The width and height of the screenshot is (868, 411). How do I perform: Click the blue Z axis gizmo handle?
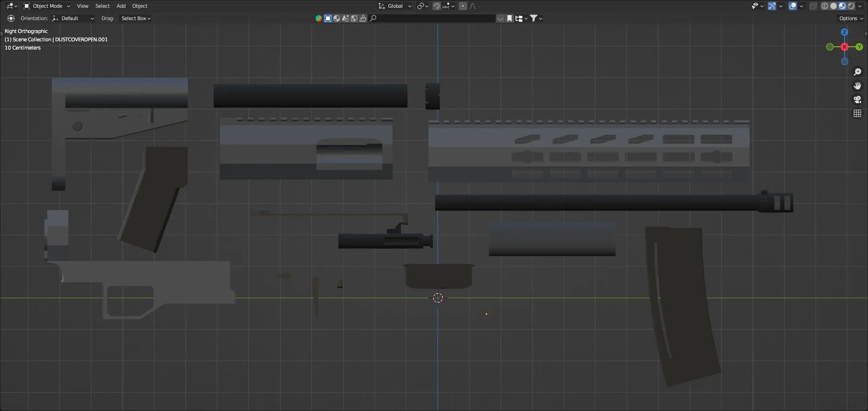pyautogui.click(x=844, y=32)
